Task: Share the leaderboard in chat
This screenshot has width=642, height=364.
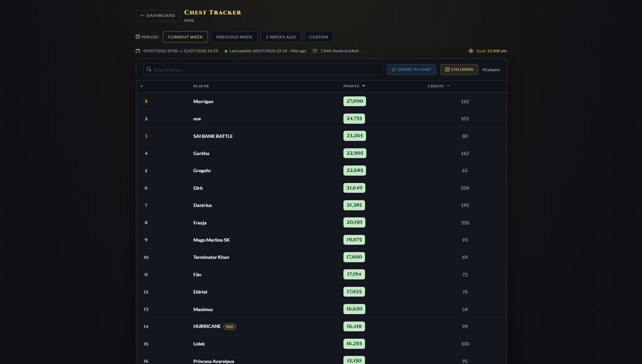Action: [x=411, y=69]
